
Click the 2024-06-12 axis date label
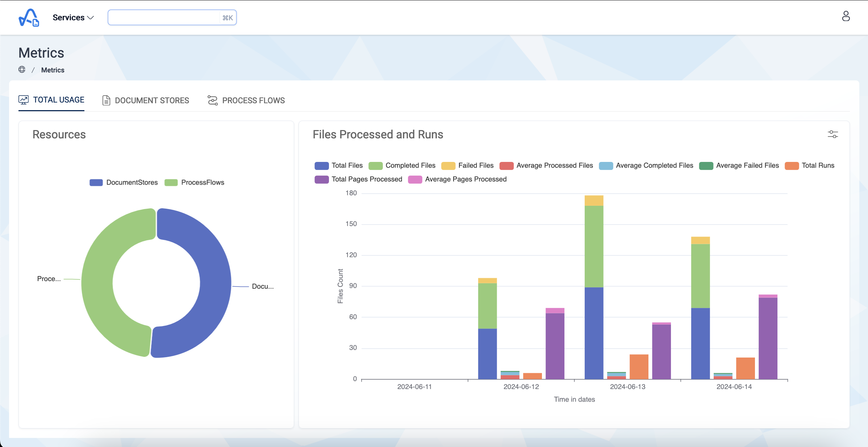521,387
